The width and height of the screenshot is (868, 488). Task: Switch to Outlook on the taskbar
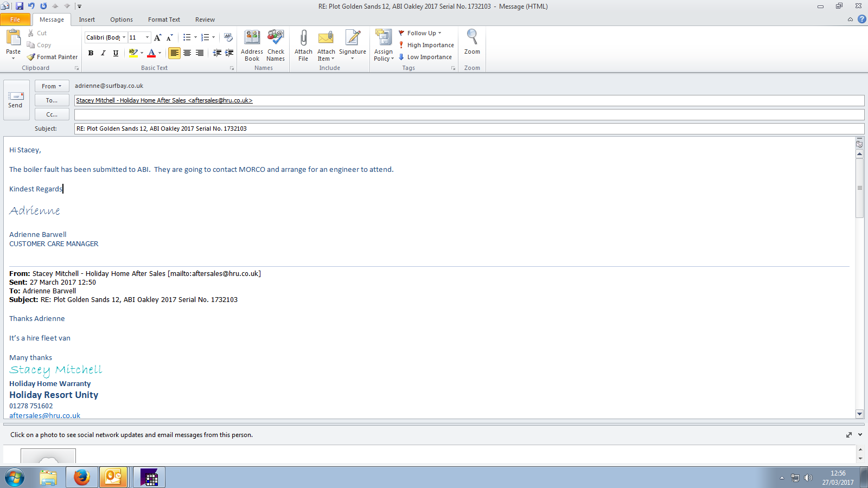coord(113,478)
